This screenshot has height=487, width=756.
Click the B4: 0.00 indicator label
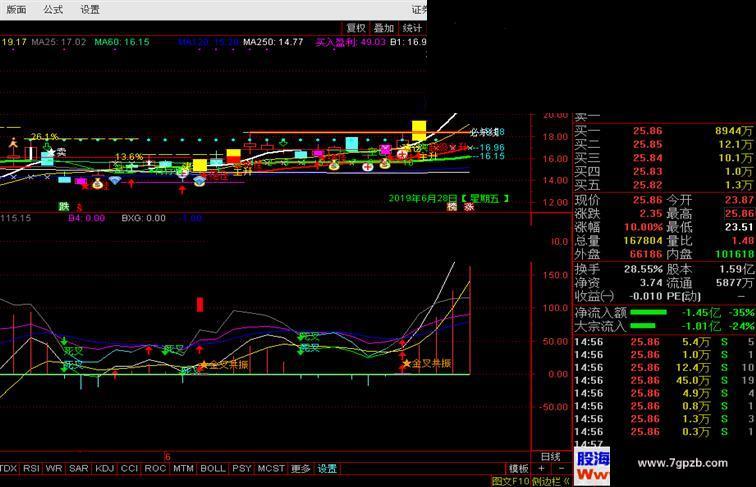(x=86, y=218)
